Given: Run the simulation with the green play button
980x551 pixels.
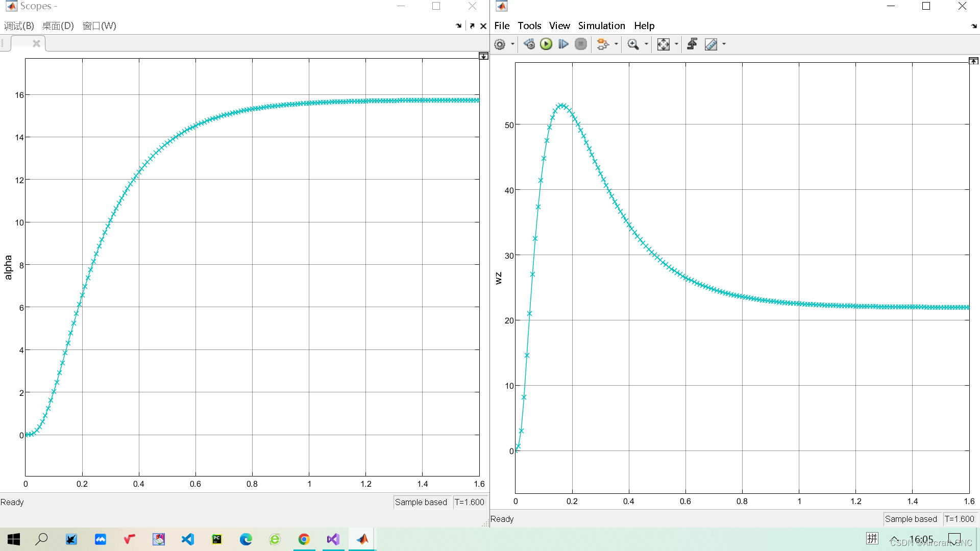Looking at the screenshot, I should pos(546,44).
